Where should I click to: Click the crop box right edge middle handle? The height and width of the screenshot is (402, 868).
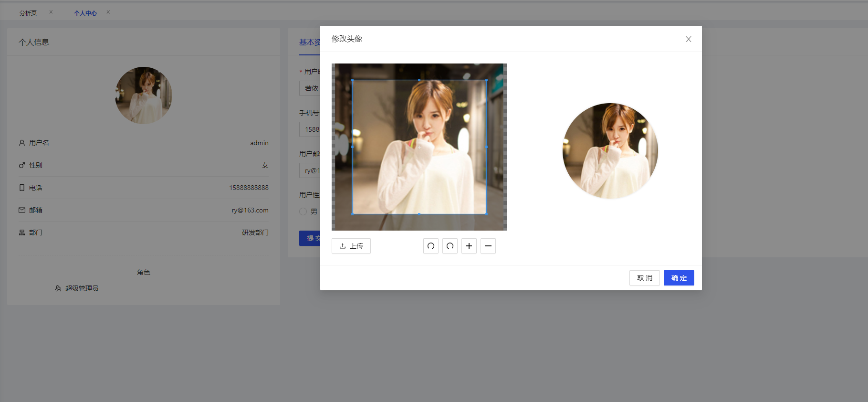coord(486,147)
